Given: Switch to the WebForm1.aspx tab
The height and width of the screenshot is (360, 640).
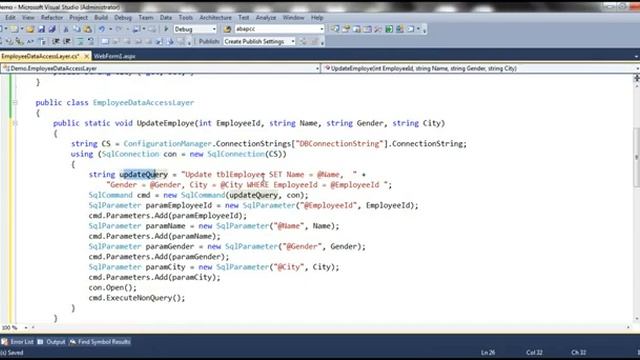Looking at the screenshot, I should pyautogui.click(x=114, y=56).
